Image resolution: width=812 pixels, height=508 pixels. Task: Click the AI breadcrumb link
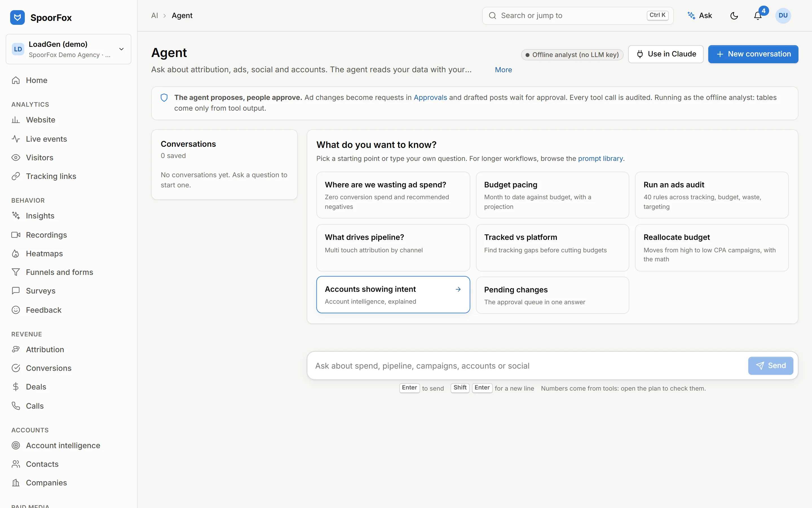(154, 16)
